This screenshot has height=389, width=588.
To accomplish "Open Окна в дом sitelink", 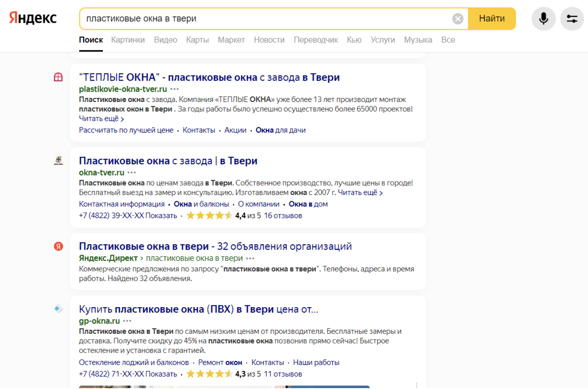I will pos(308,204).
